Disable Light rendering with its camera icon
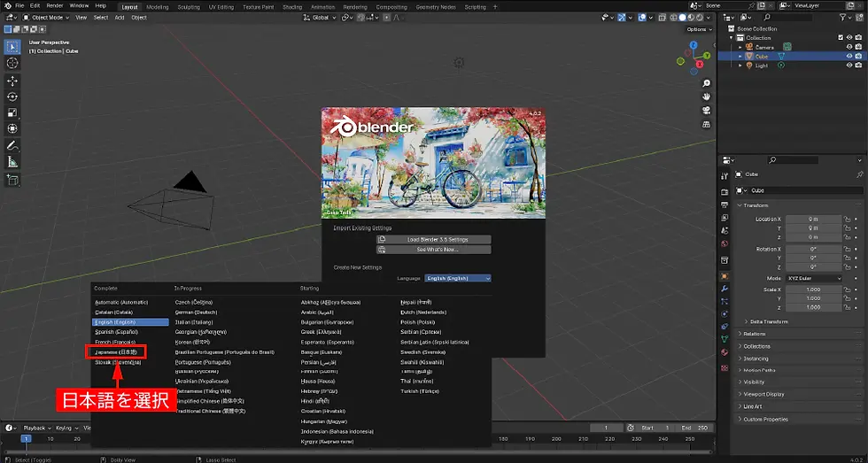 tap(858, 66)
